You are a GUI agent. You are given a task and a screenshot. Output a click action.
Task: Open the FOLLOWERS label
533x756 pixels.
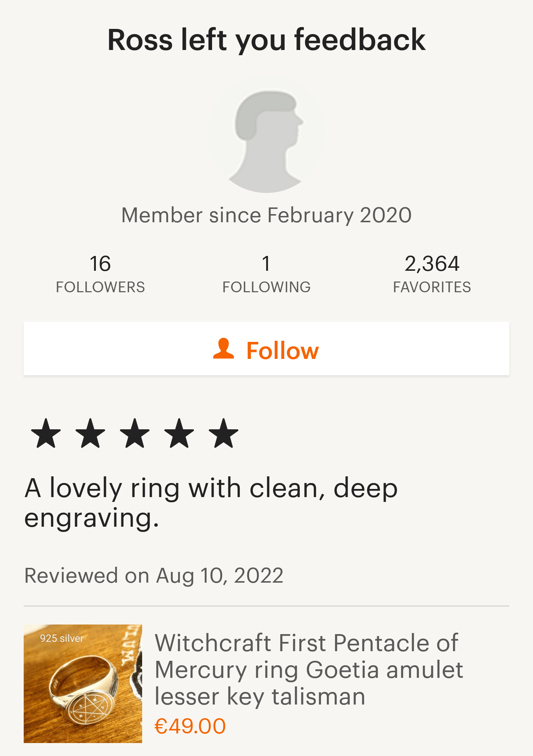click(100, 287)
